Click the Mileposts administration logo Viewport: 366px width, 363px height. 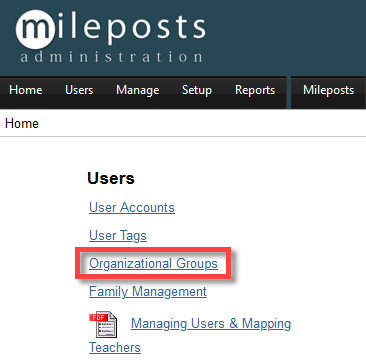pyautogui.click(x=110, y=36)
